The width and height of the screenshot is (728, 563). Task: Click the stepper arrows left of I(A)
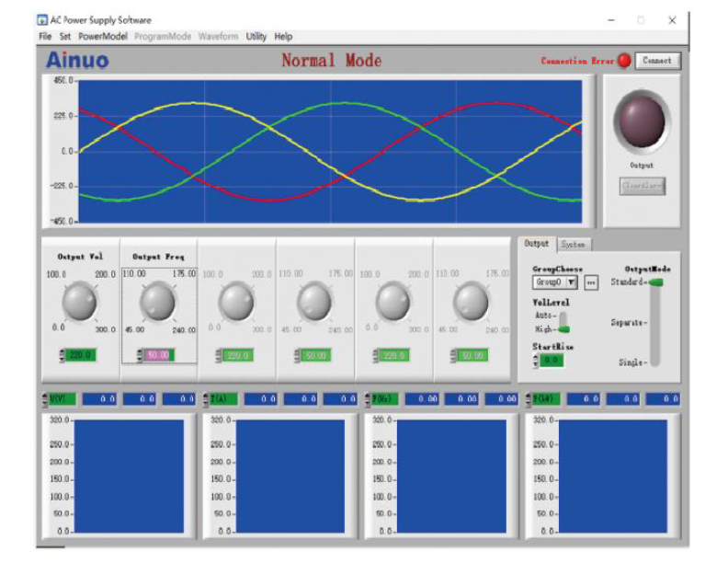206,399
